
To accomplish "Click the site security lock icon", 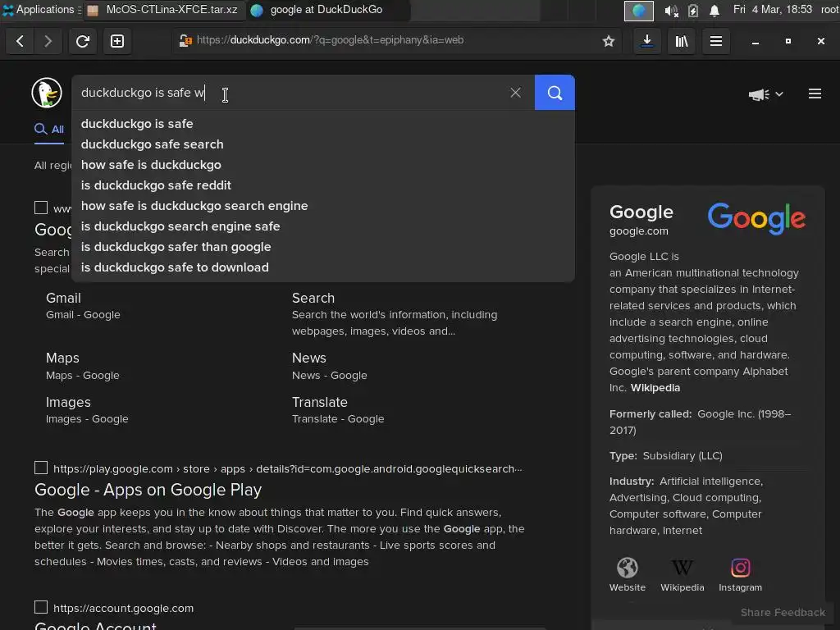I will pos(185,41).
